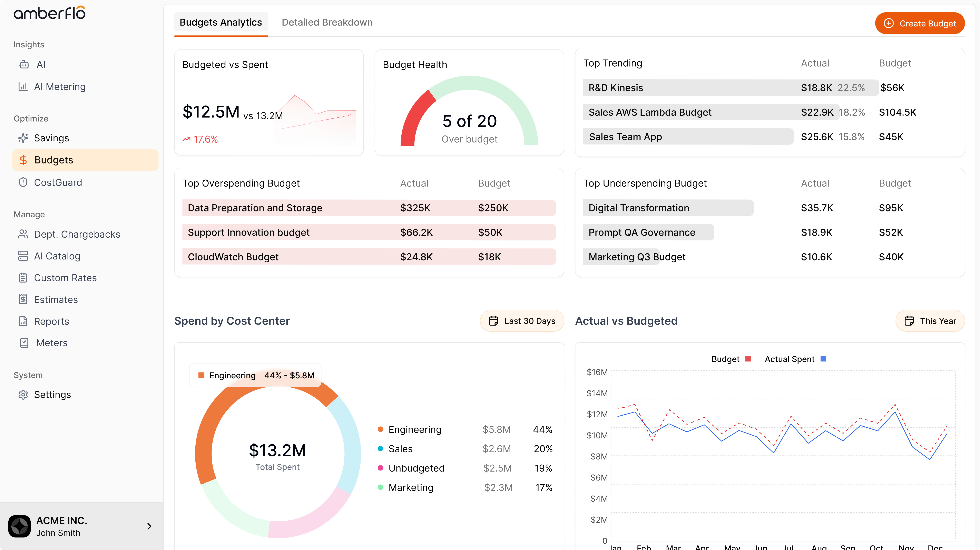Image resolution: width=980 pixels, height=550 pixels.
Task: Open Dept. Chargebacks people icon
Action: 23,234
